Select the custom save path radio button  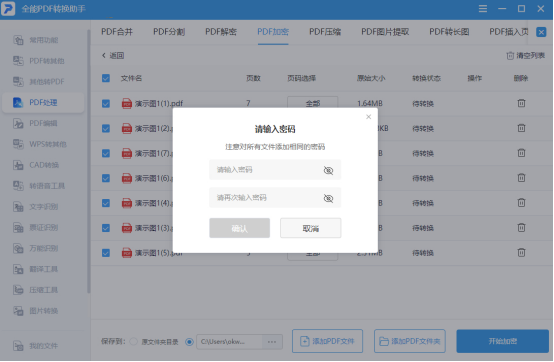click(189, 342)
